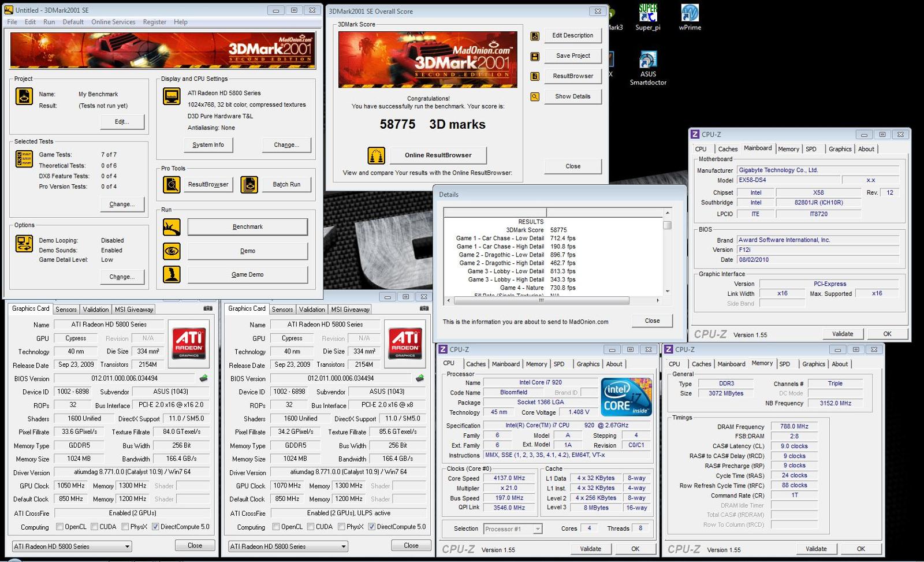Click the Demo eye icon
924x562 pixels.
172,251
